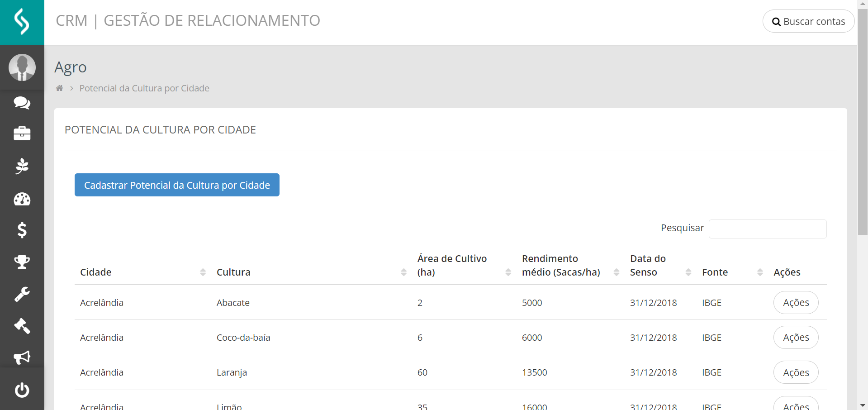Click the 13500 rendimento value
Viewport: 868px width, 410px height.
tap(535, 372)
